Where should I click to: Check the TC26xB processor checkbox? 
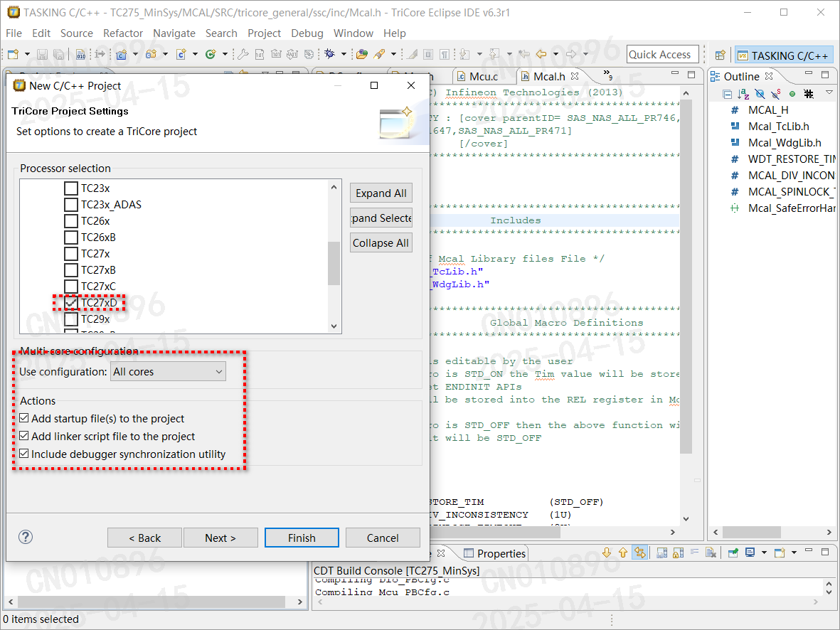click(70, 237)
